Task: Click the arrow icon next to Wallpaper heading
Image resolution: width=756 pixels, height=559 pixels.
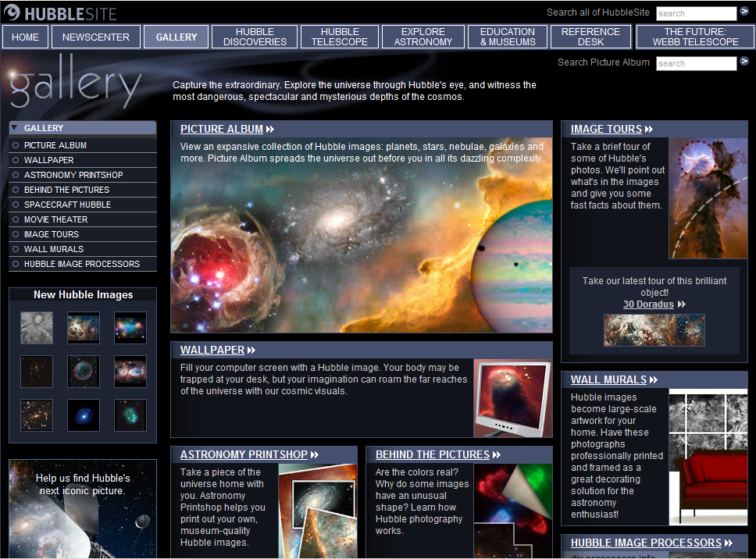Action: (x=251, y=351)
